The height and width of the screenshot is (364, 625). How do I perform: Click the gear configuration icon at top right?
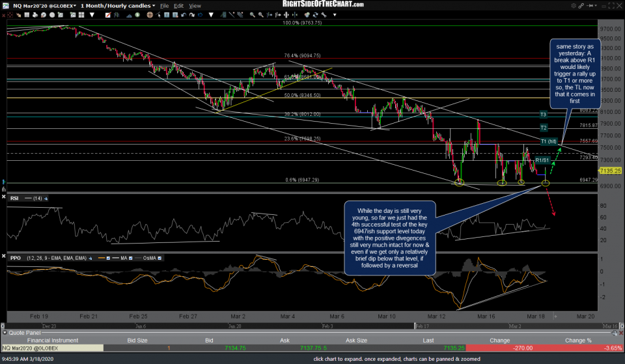point(574,6)
